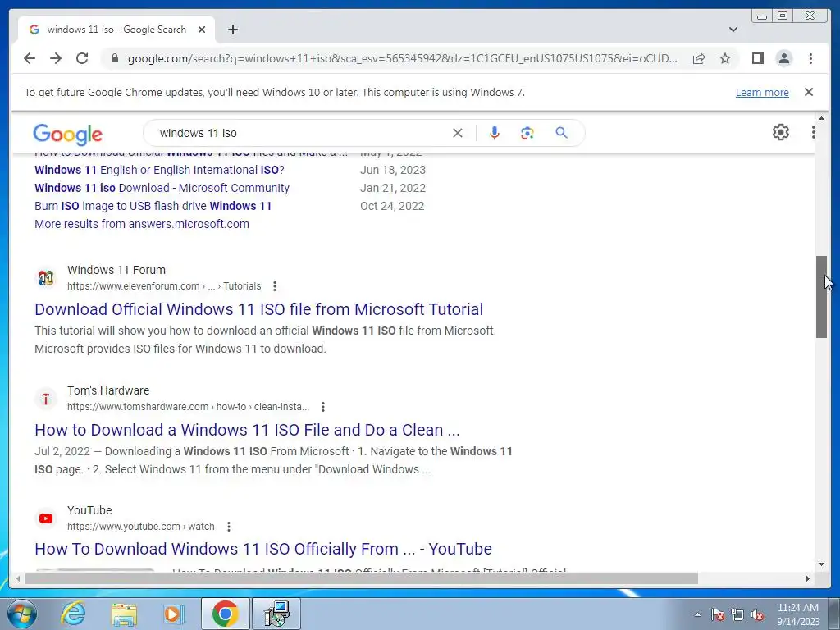Click the vertical scrollbar thumb

click(x=821, y=297)
